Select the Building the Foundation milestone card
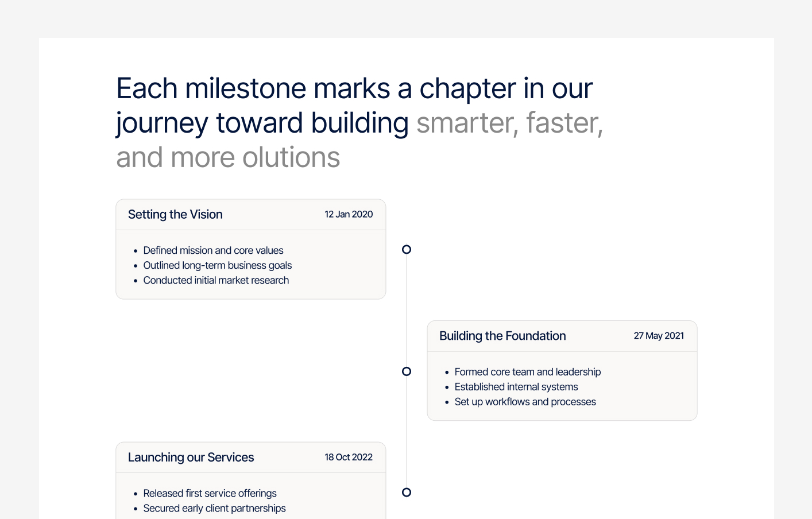This screenshot has height=519, width=812. 562,370
